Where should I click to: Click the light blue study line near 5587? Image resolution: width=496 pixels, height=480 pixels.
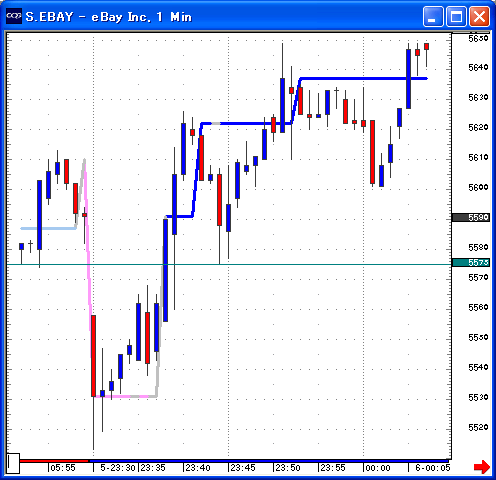tap(48, 228)
